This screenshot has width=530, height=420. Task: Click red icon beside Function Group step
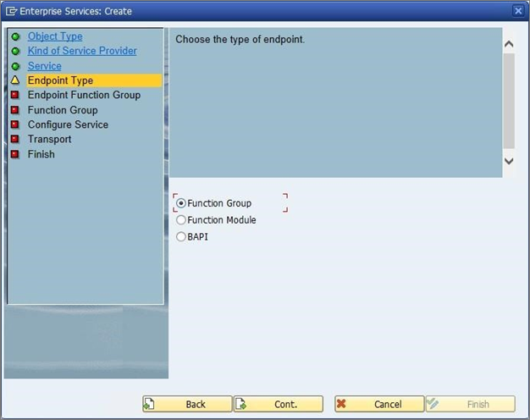pyautogui.click(x=15, y=110)
